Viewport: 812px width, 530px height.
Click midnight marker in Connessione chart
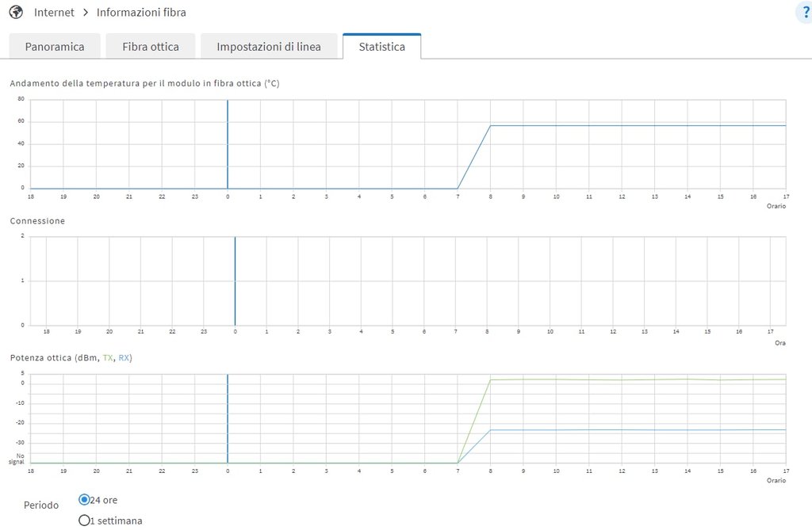(235, 281)
